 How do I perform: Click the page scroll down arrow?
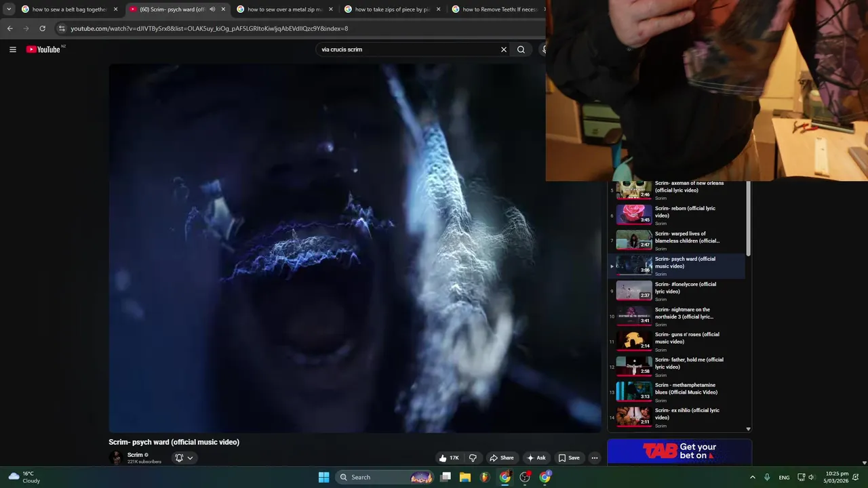coord(864,463)
